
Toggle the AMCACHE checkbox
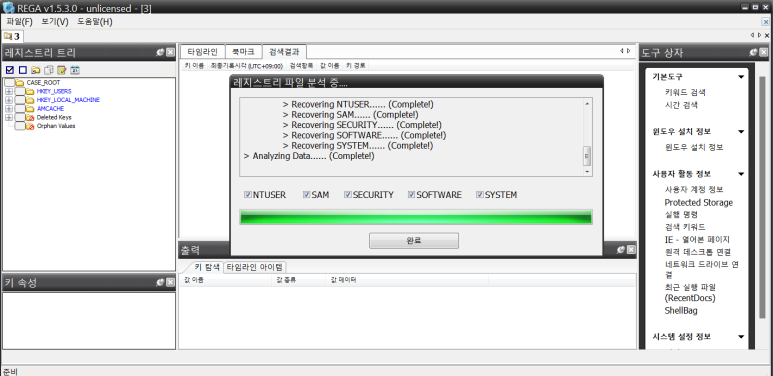20,109
